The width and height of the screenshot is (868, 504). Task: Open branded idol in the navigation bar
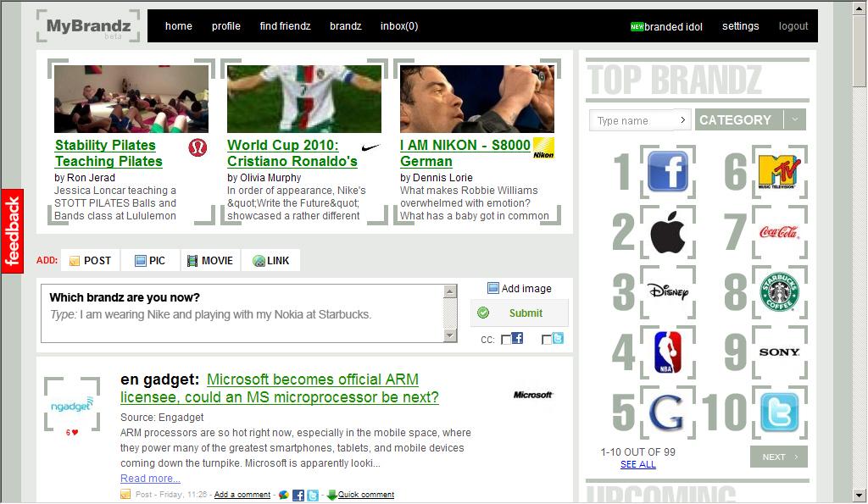click(x=666, y=26)
